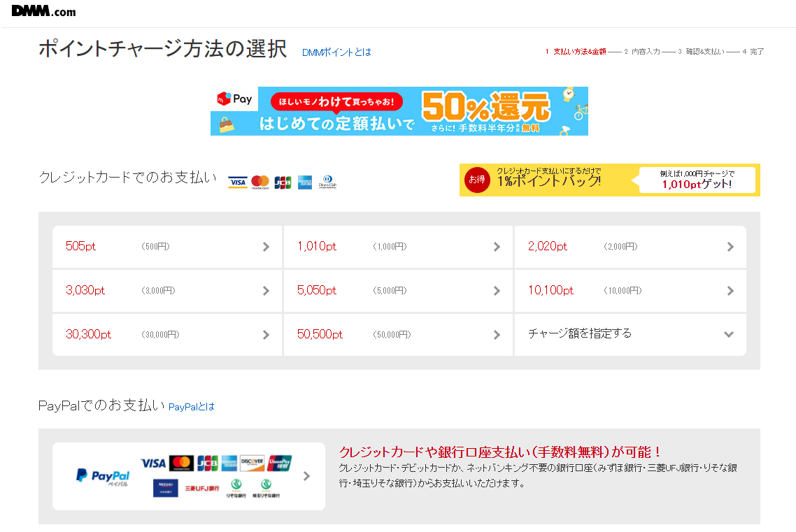
Task: Open the DMM.com logo home link
Action: [x=43, y=11]
